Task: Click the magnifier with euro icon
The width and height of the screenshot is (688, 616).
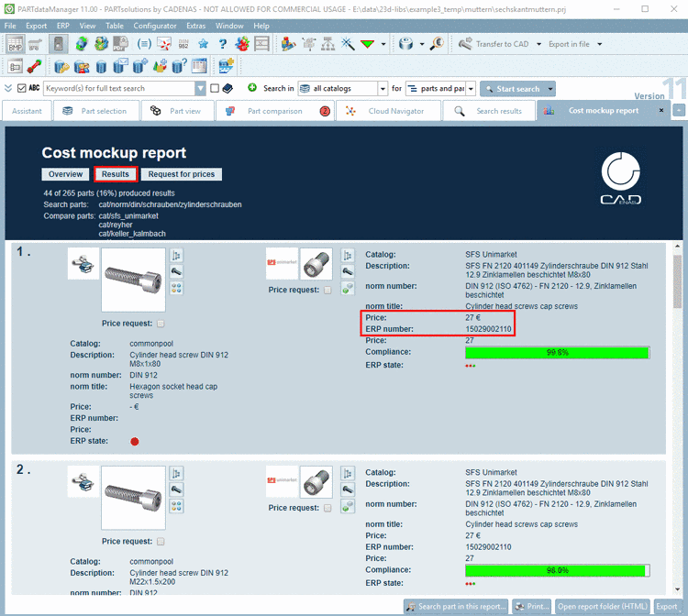Action: point(437,43)
